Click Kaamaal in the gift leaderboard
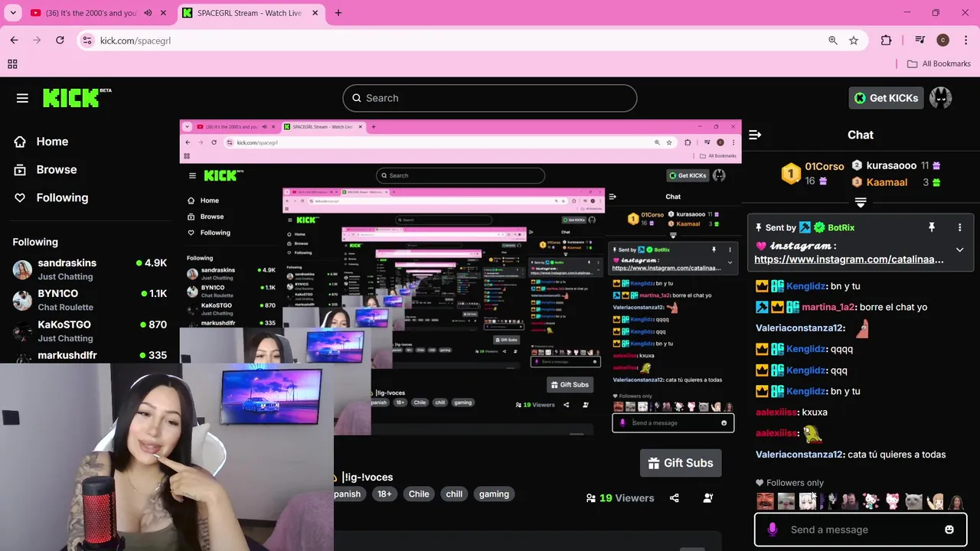The width and height of the screenshot is (980, 551). 887,182
